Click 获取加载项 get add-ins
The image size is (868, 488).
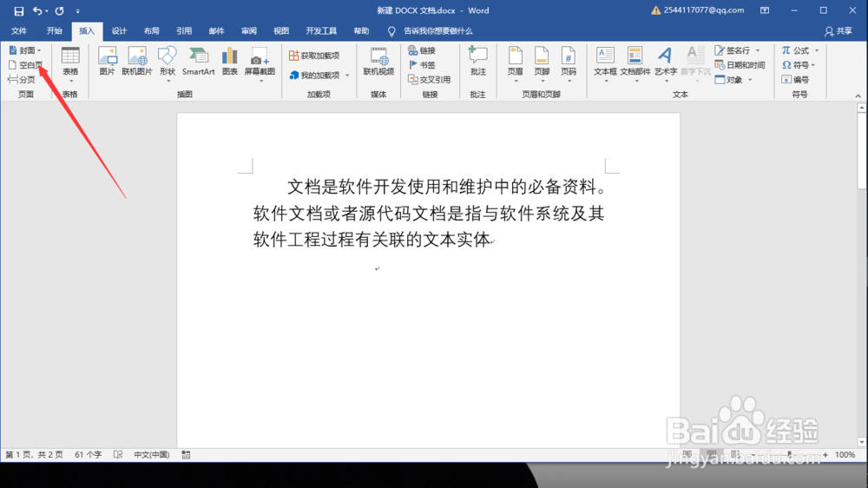314,56
